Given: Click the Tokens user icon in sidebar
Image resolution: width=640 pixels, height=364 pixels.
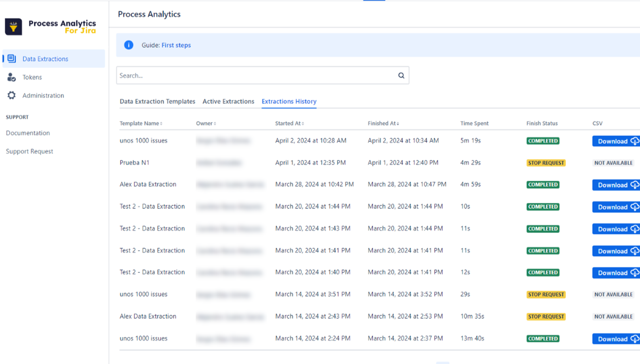Looking at the screenshot, I should click(11, 77).
